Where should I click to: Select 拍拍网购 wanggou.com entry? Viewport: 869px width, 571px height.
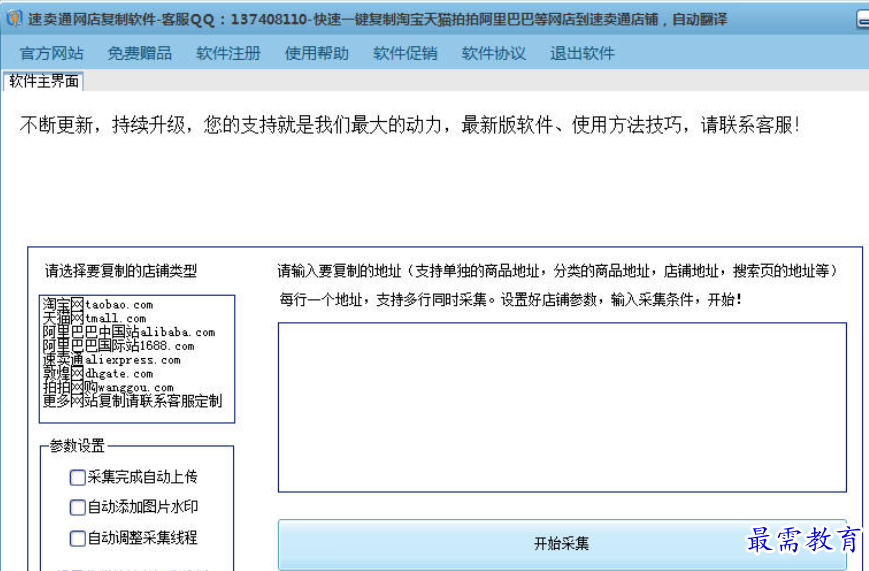tap(108, 387)
